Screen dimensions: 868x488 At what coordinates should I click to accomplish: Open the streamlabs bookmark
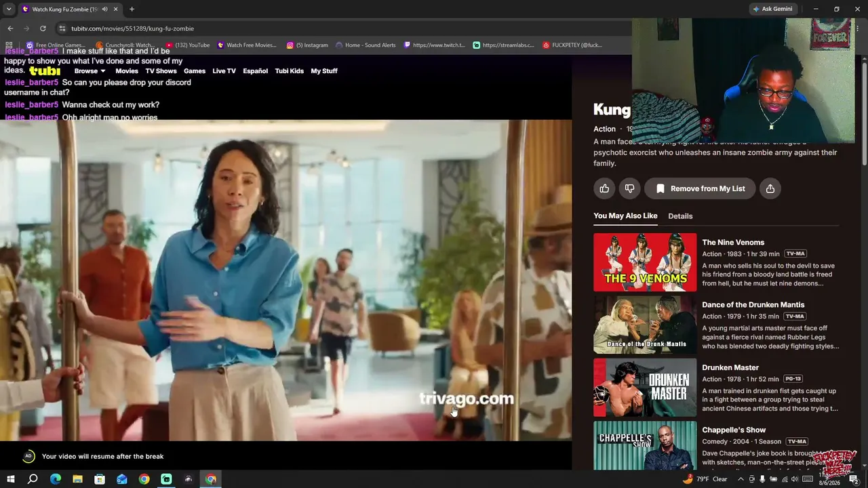504,45
